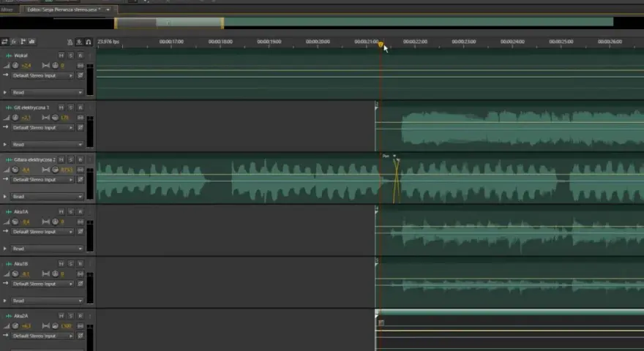Click the Aku1A track volume knob
The width and height of the screenshot is (644, 351).
click(15, 222)
